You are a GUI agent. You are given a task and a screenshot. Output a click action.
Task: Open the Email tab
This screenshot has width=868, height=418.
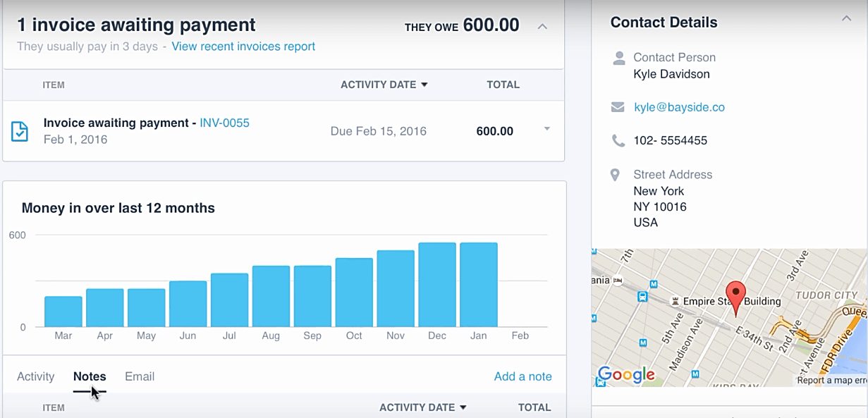pyautogui.click(x=140, y=376)
